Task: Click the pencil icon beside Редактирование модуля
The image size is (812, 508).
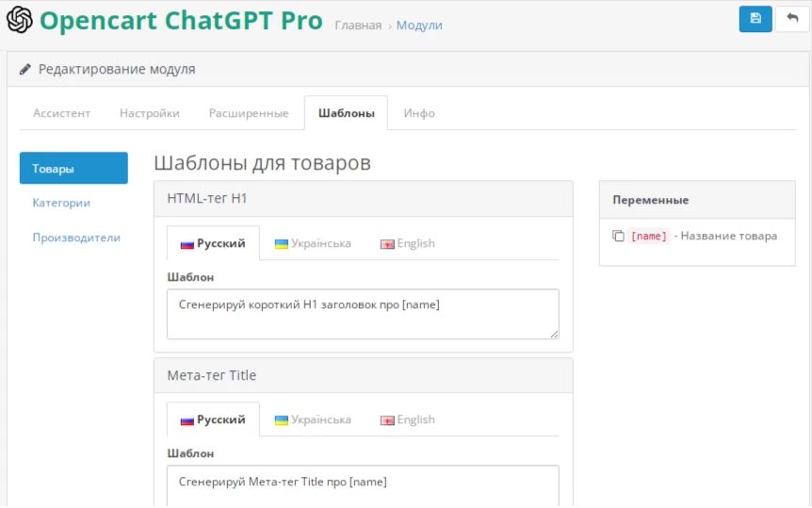Action: pos(24,69)
